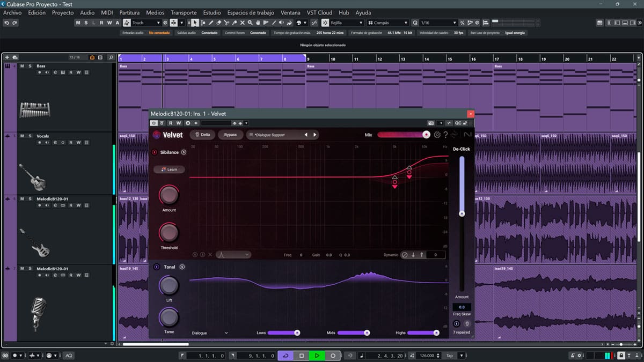Select the Object Selection arrow tool

[x=195, y=23]
